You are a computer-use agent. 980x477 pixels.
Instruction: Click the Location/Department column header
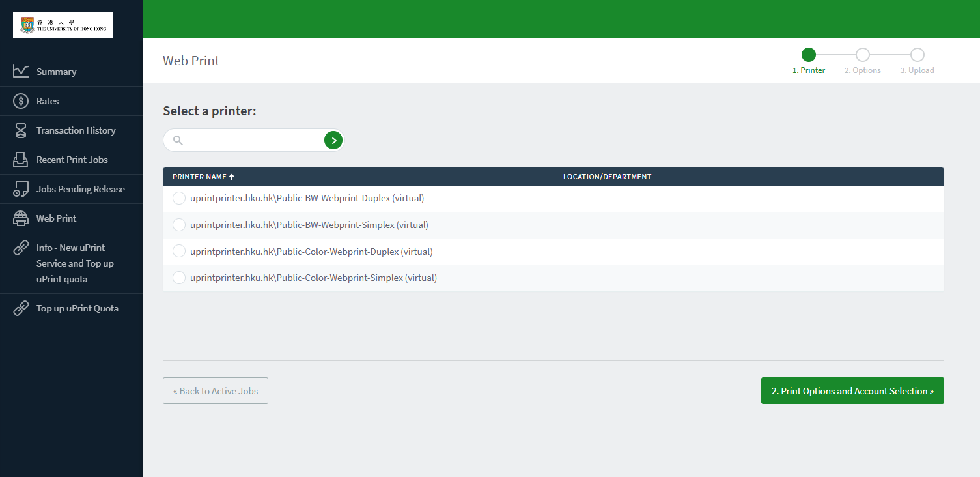coord(607,177)
